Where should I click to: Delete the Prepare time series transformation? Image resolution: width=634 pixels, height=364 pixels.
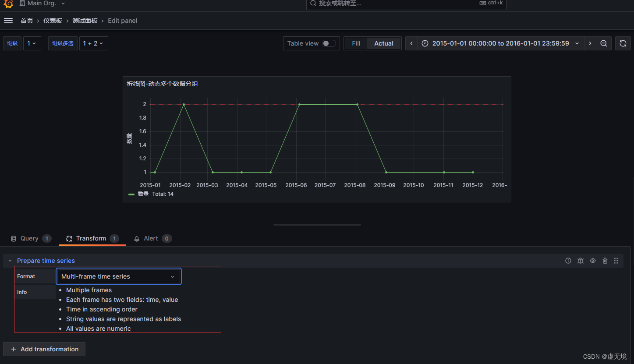605,261
